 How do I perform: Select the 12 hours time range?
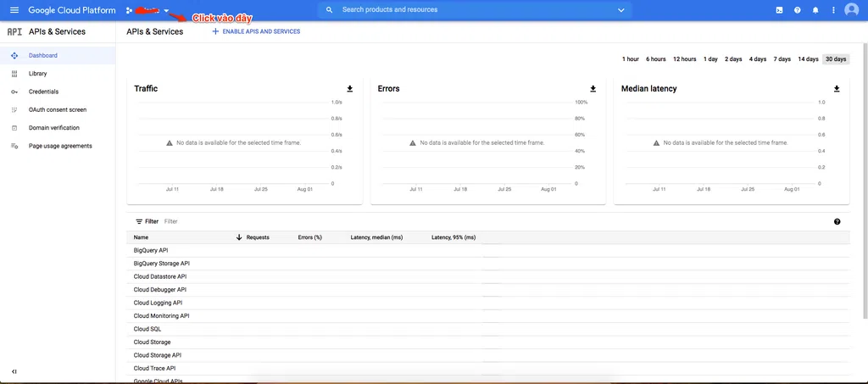point(684,59)
